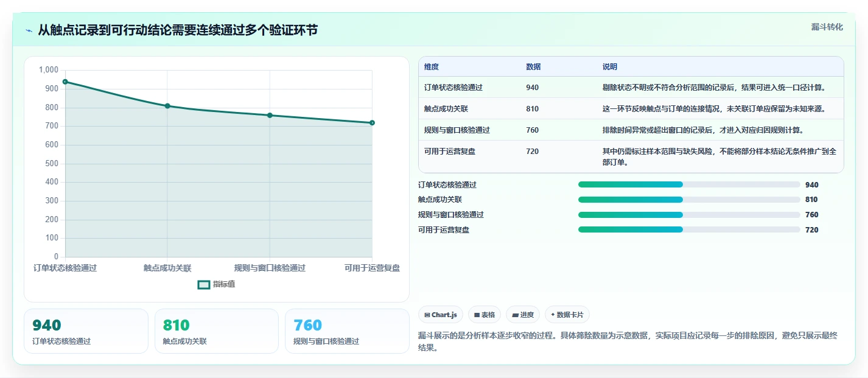
Task: Click the 500 y-axis label
Action: tap(52, 164)
